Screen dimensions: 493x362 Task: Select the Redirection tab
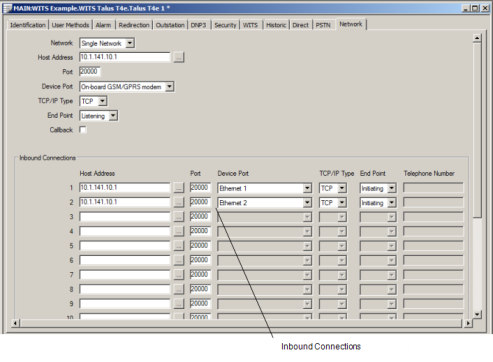[x=134, y=25]
